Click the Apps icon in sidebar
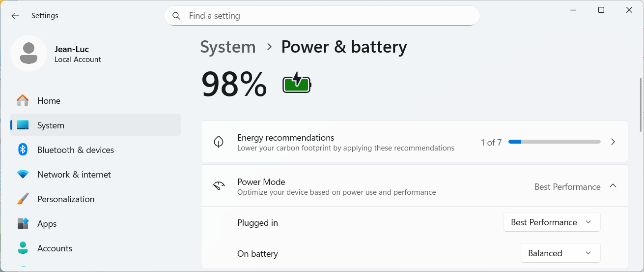This screenshot has height=272, width=644. coord(23,224)
